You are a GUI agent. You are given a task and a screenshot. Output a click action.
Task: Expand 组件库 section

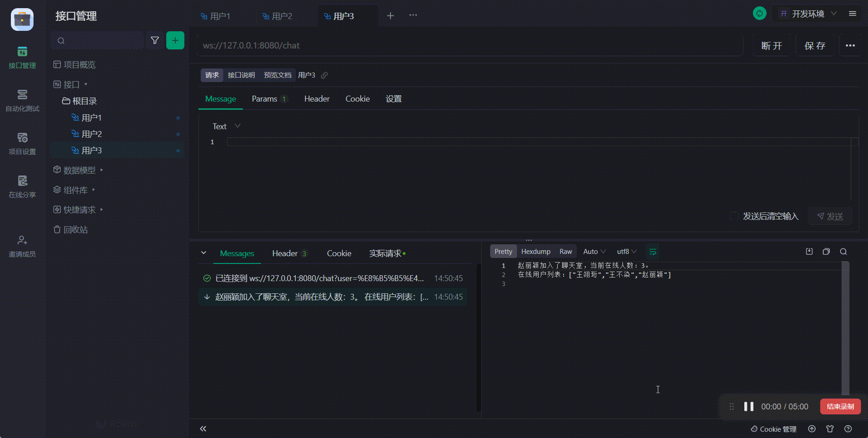74,190
